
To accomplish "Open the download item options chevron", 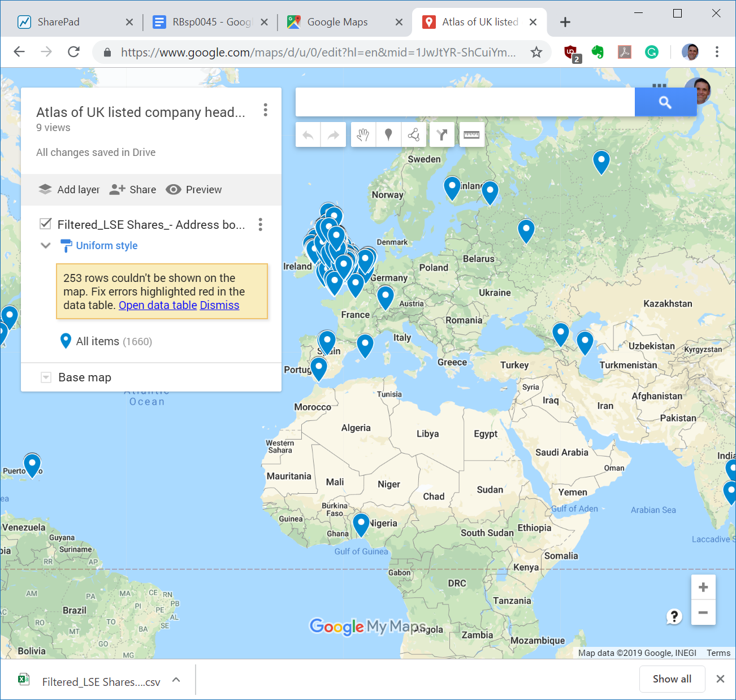I will [176, 680].
